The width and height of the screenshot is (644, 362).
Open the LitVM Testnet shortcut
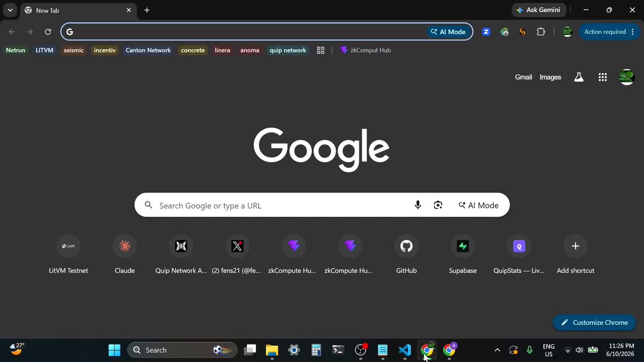pos(68,255)
